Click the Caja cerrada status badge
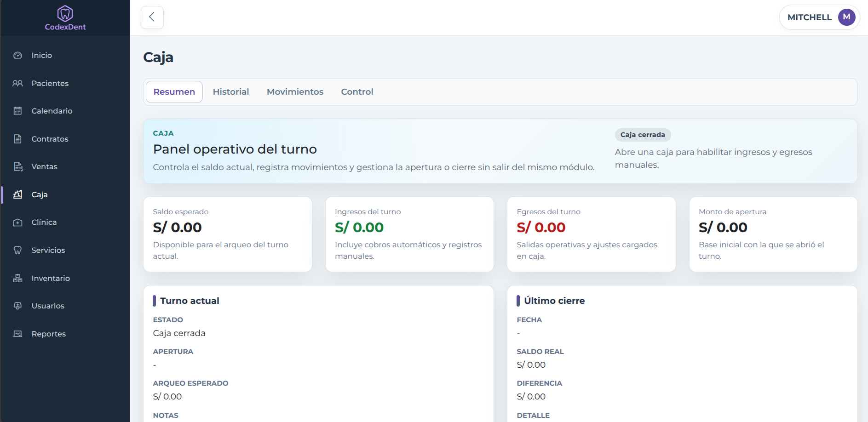The image size is (868, 422). click(643, 135)
